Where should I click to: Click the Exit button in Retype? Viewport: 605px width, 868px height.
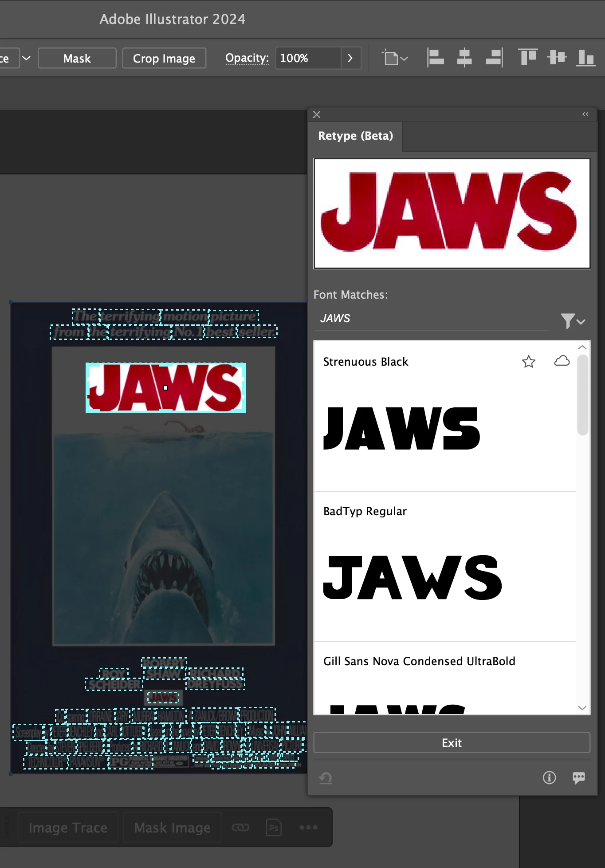pyautogui.click(x=452, y=742)
